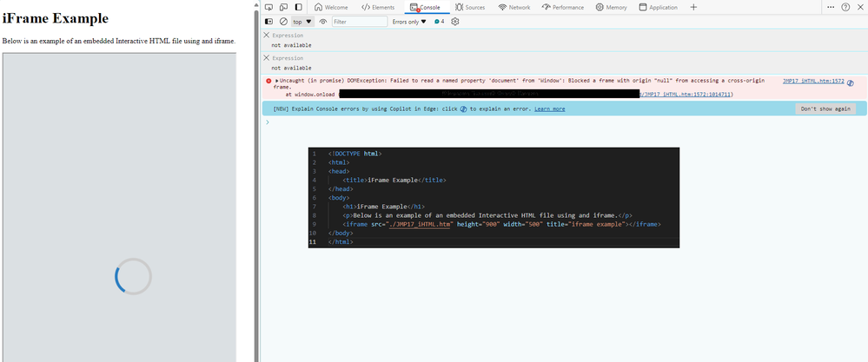Screen dimensions: 868x362
Task: Click the loading spinner inside the iframe
Action: point(133,276)
